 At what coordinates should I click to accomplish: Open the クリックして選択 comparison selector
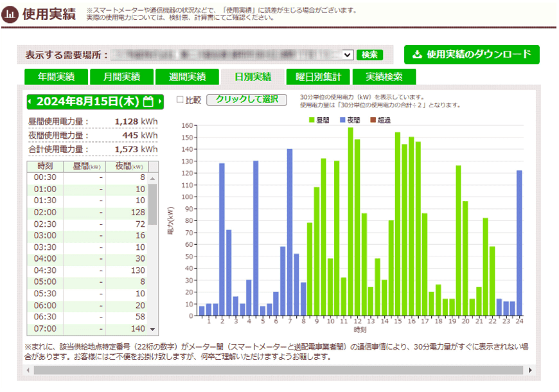tap(247, 100)
